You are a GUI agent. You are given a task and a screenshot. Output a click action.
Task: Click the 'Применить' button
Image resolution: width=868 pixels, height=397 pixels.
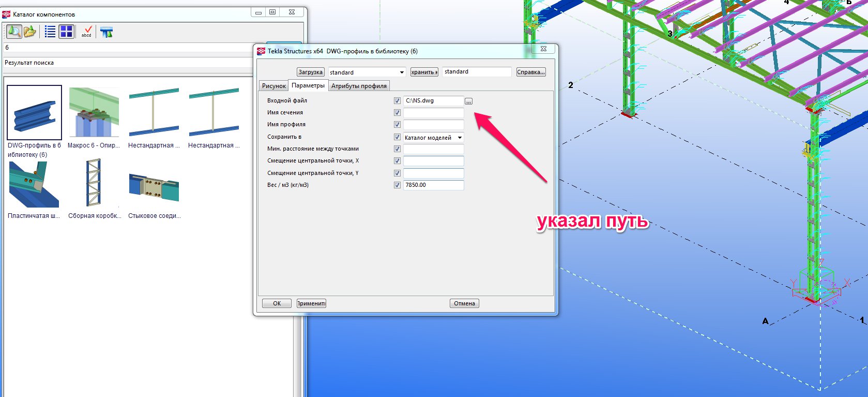(x=311, y=303)
